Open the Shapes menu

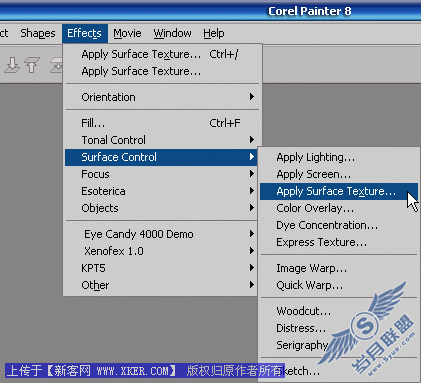[38, 33]
